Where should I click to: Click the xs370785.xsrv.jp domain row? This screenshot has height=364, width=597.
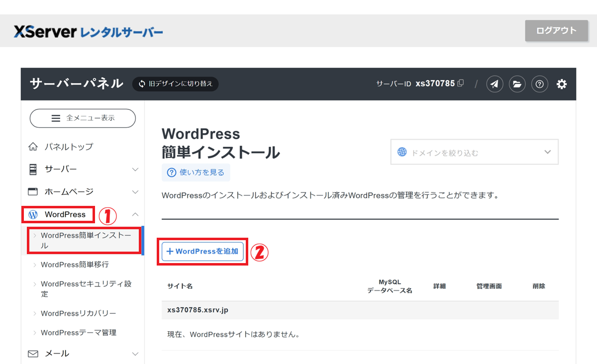(360, 310)
